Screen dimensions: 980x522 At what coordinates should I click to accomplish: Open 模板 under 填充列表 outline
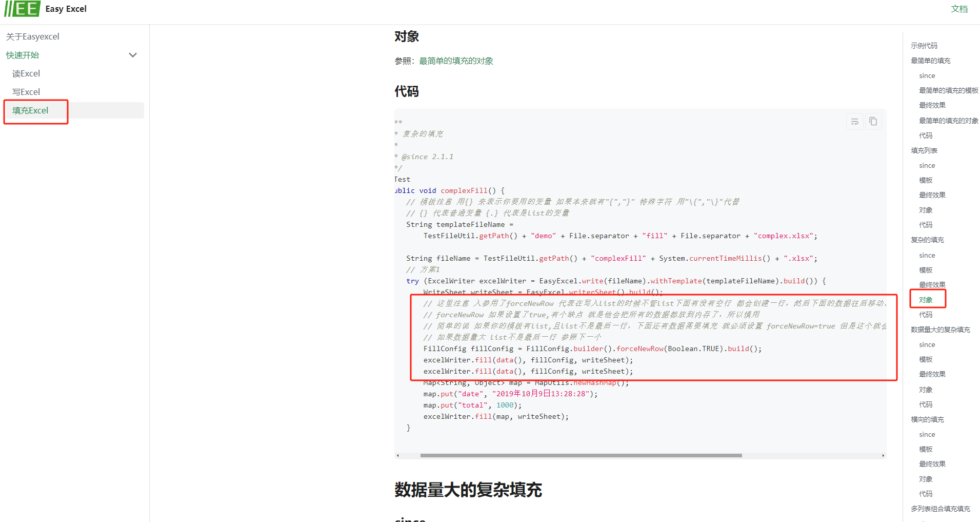(x=926, y=180)
